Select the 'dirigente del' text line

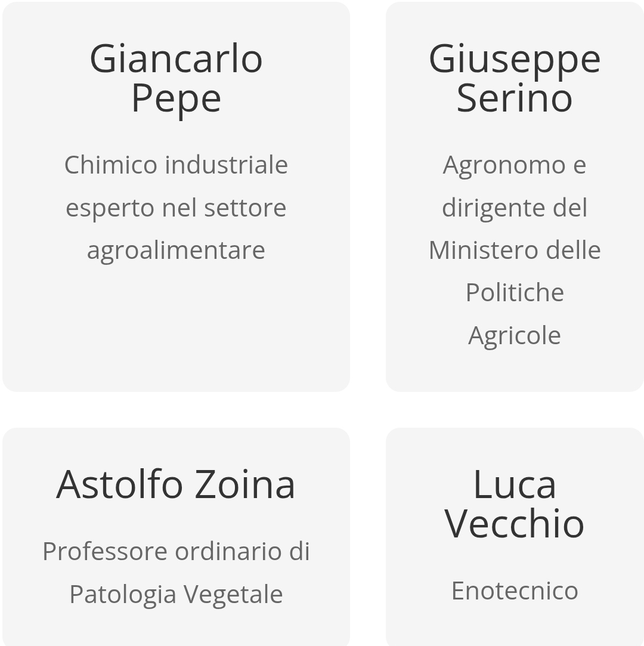tap(515, 208)
